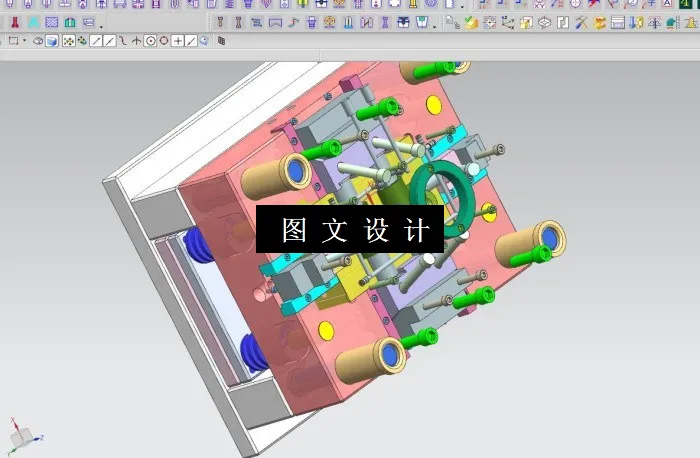This screenshot has height=458, width=700.
Task: Click the teal Slide and Lifter icon
Action: pos(673,22)
